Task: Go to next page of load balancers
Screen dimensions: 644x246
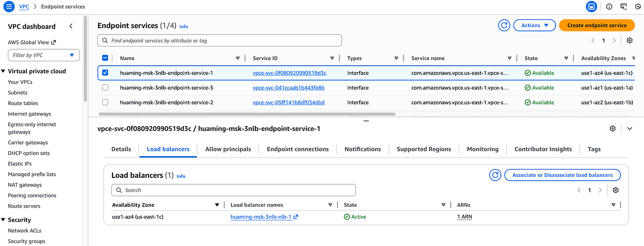Action: pos(600,190)
